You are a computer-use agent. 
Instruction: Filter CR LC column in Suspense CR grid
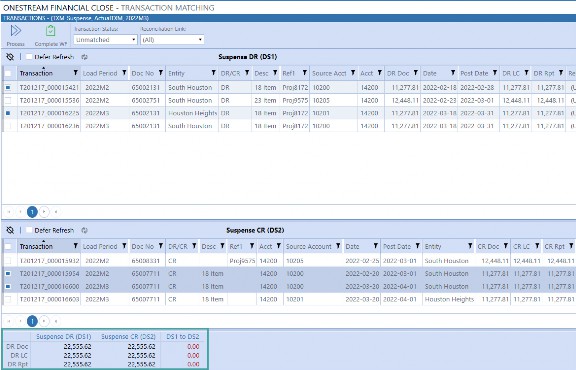537,246
